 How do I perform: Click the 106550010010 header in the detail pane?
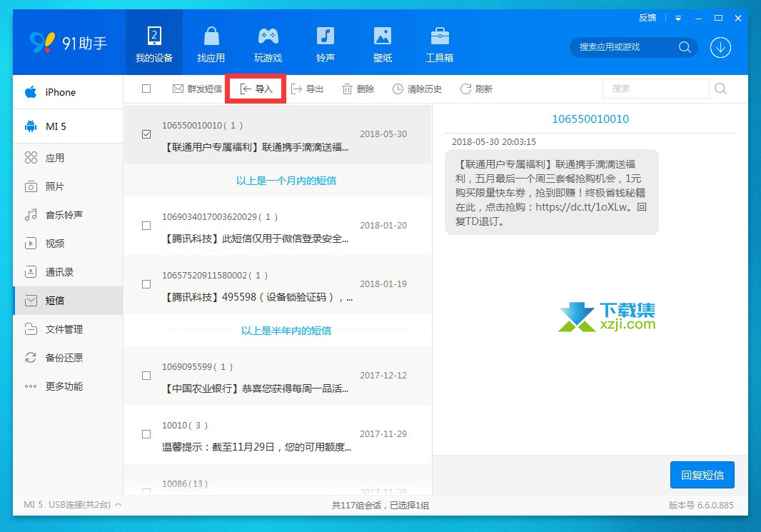pyautogui.click(x=590, y=119)
